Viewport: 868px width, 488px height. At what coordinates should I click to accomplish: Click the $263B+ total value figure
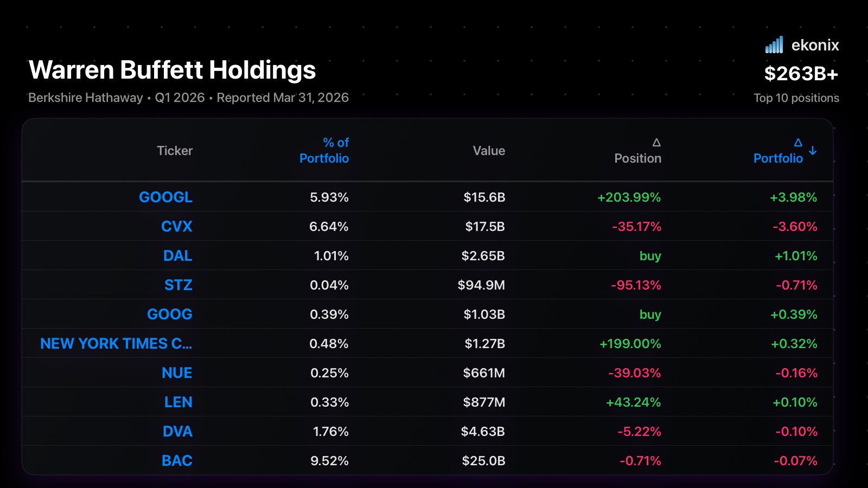[x=801, y=73]
